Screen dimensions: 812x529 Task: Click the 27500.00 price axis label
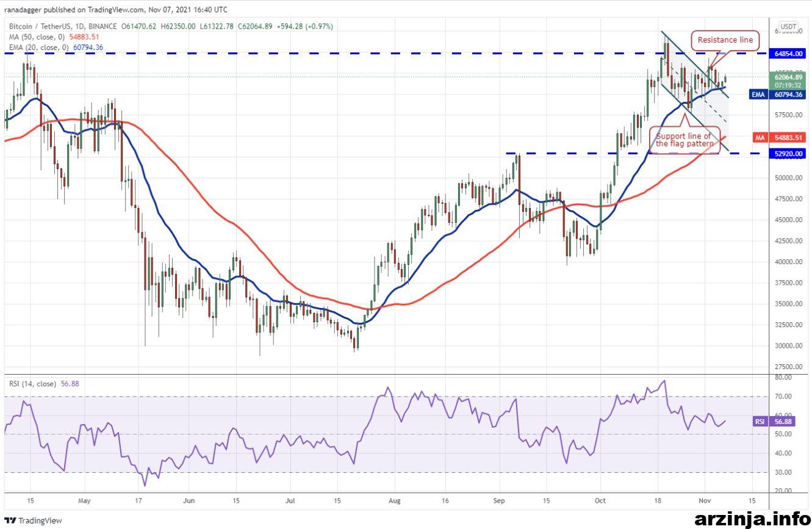click(789, 367)
